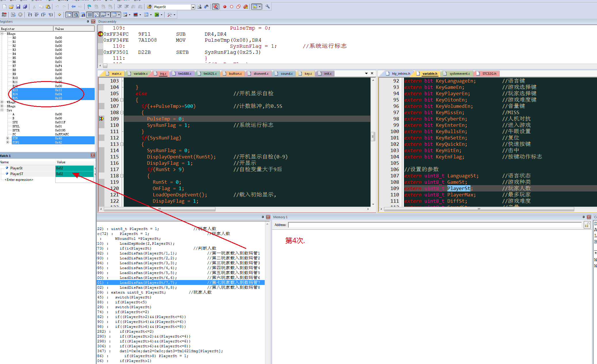Click the Run to cursor line icon
Screen dimensions: 597x364
pos(50,15)
